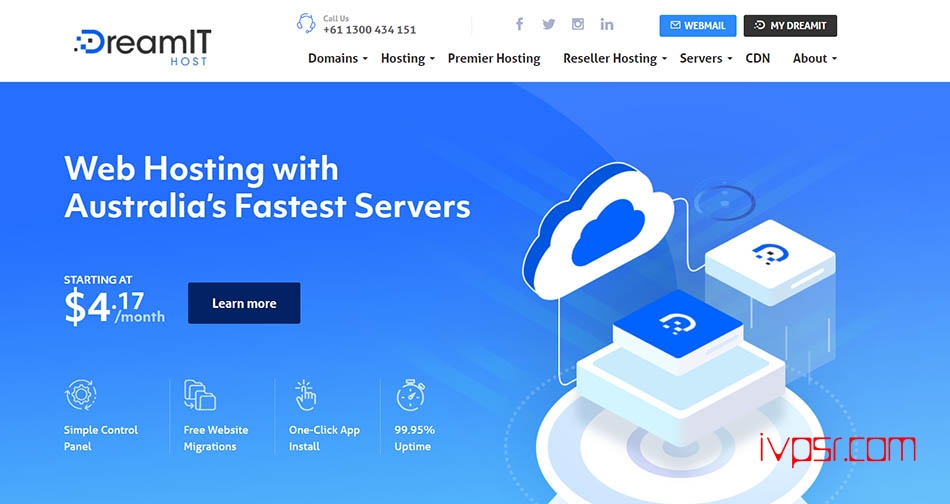This screenshot has width=950, height=504.
Task: Click the DreamIT Host logo
Action: pyautogui.click(x=142, y=47)
